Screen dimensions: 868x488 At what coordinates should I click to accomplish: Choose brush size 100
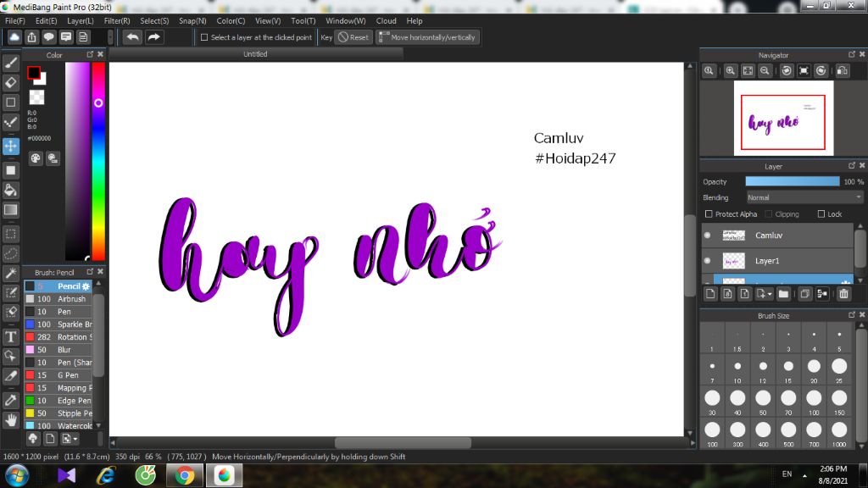pyautogui.click(x=814, y=402)
